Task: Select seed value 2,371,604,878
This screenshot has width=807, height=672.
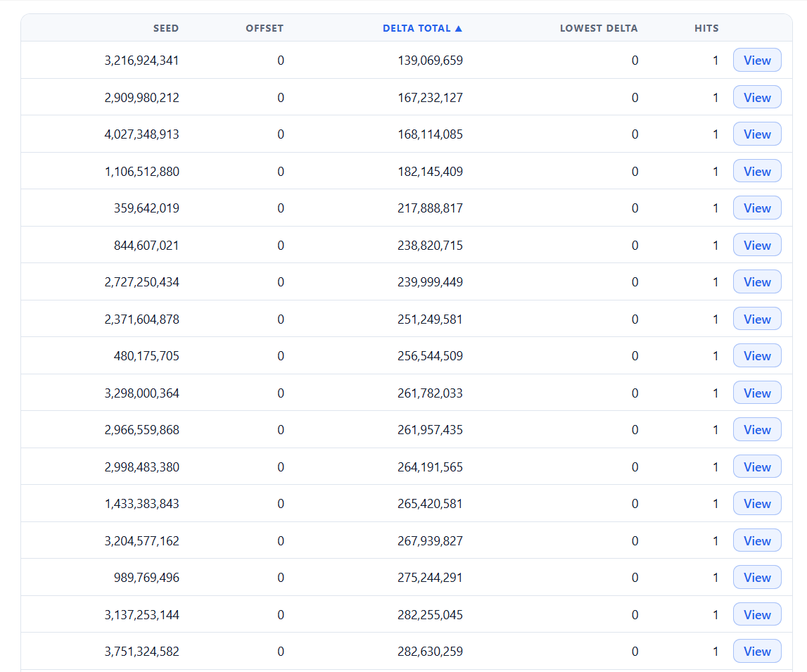Action: [x=141, y=319]
